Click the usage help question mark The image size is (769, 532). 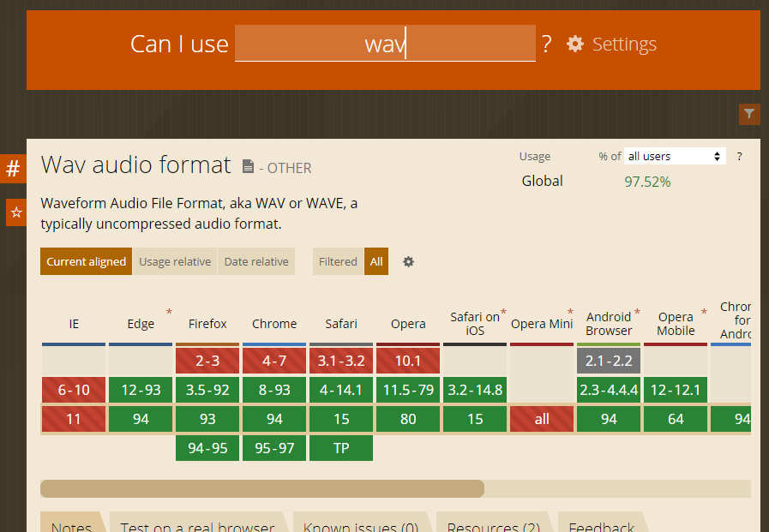point(739,157)
